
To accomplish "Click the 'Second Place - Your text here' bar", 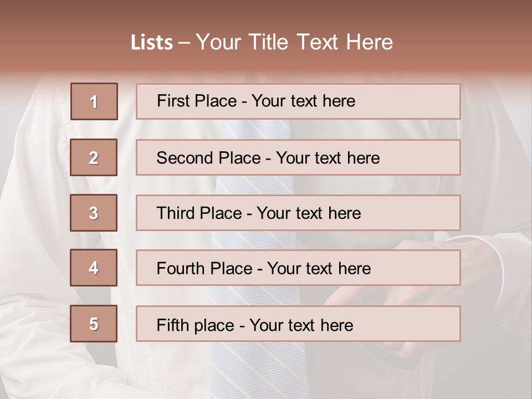I will pyautogui.click(x=298, y=157).
